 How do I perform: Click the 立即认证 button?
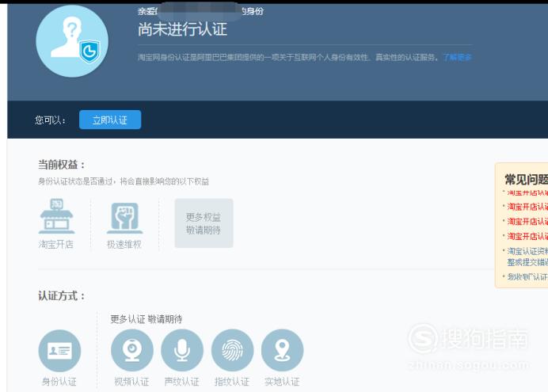coord(110,120)
